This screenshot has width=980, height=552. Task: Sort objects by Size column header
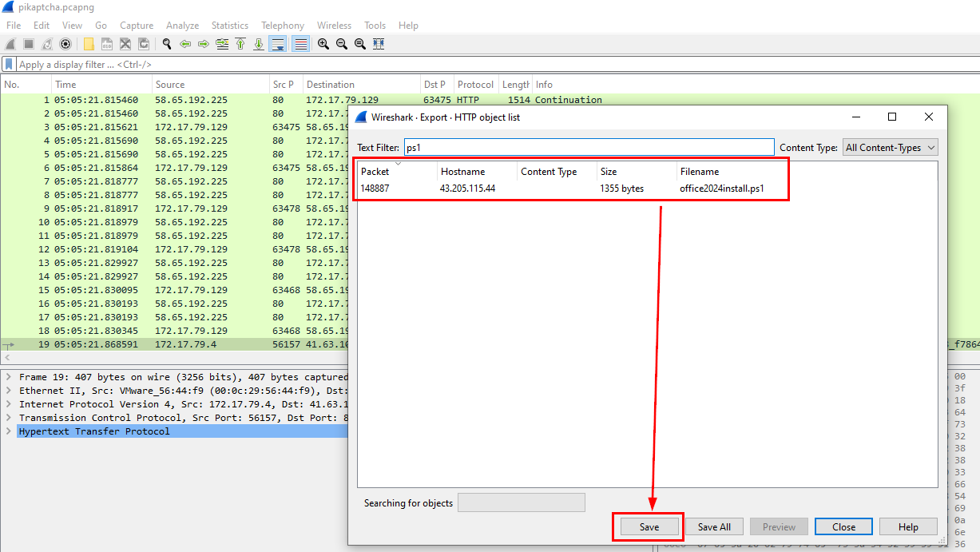tap(637, 172)
